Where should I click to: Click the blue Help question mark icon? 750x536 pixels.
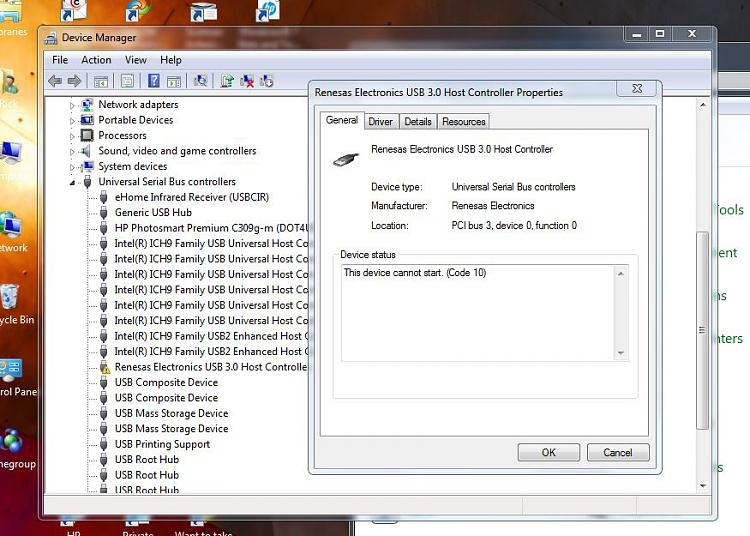(154, 80)
